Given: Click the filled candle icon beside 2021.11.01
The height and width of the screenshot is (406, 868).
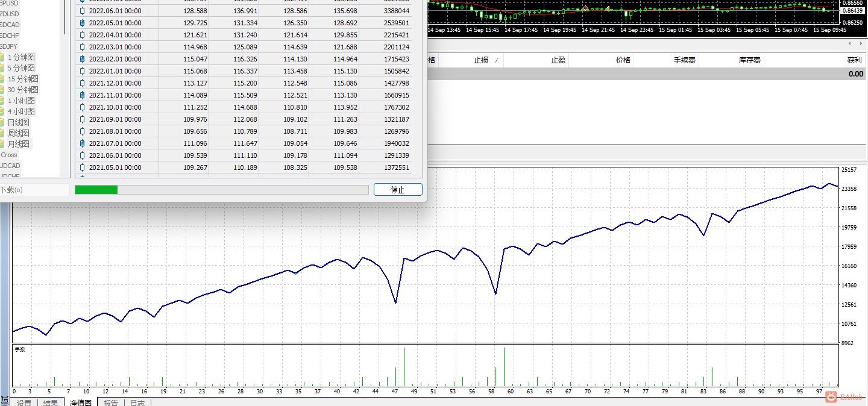Looking at the screenshot, I should click(x=83, y=95).
